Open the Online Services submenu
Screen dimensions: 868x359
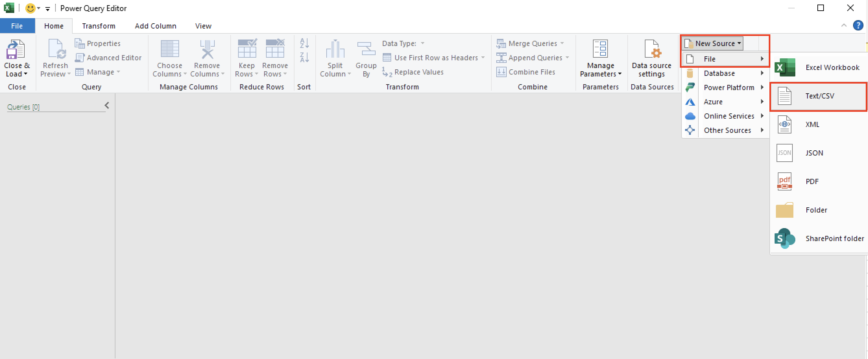[725, 116]
